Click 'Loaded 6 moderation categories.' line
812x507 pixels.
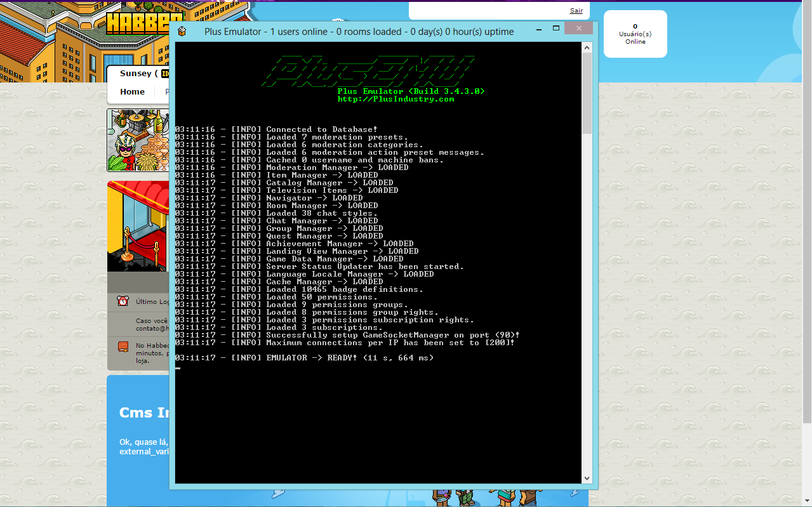299,145
